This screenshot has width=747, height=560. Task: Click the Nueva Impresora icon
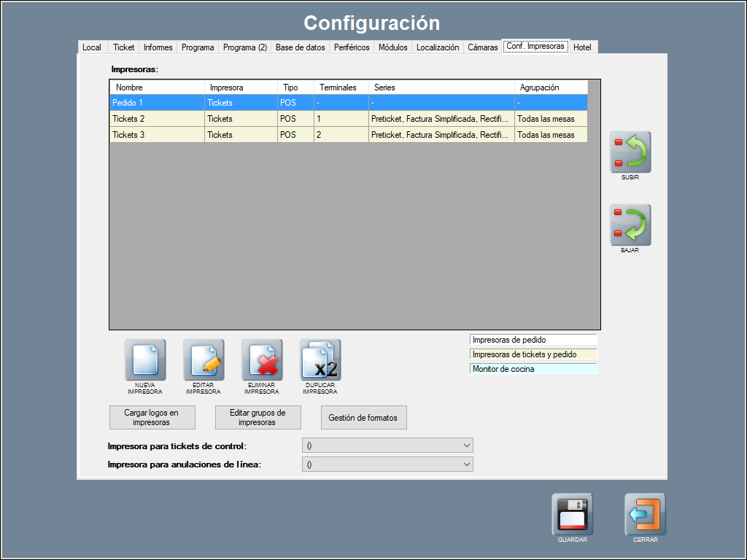point(144,359)
